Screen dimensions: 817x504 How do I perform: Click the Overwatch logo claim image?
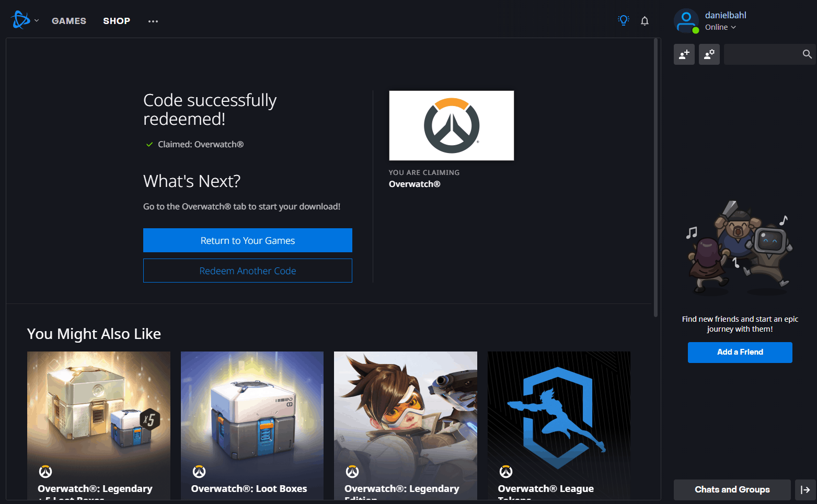[452, 125]
